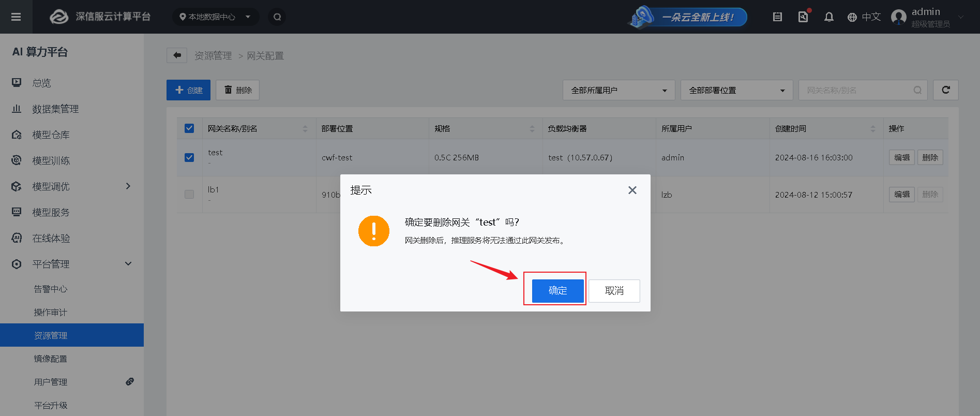The width and height of the screenshot is (980, 416).
Task: Click the Online Experience AI icon
Action: pyautogui.click(x=17, y=238)
